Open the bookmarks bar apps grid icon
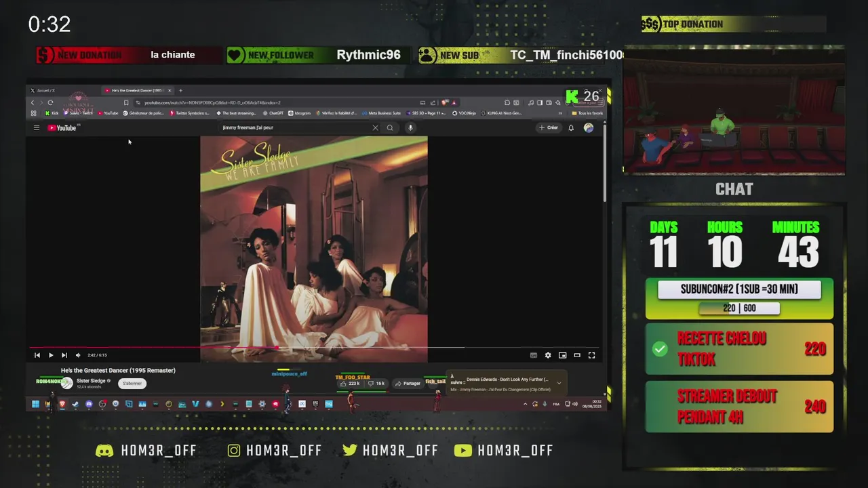This screenshot has height=488, width=868. click(x=33, y=113)
